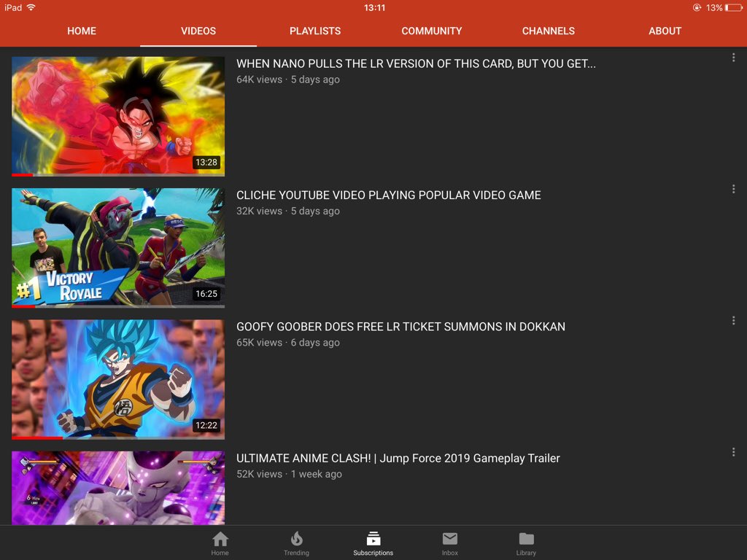This screenshot has width=747, height=560.
Task: Open title ULTIMATE ANIME CLASH Jump Force Trailer
Action: pyautogui.click(x=398, y=458)
